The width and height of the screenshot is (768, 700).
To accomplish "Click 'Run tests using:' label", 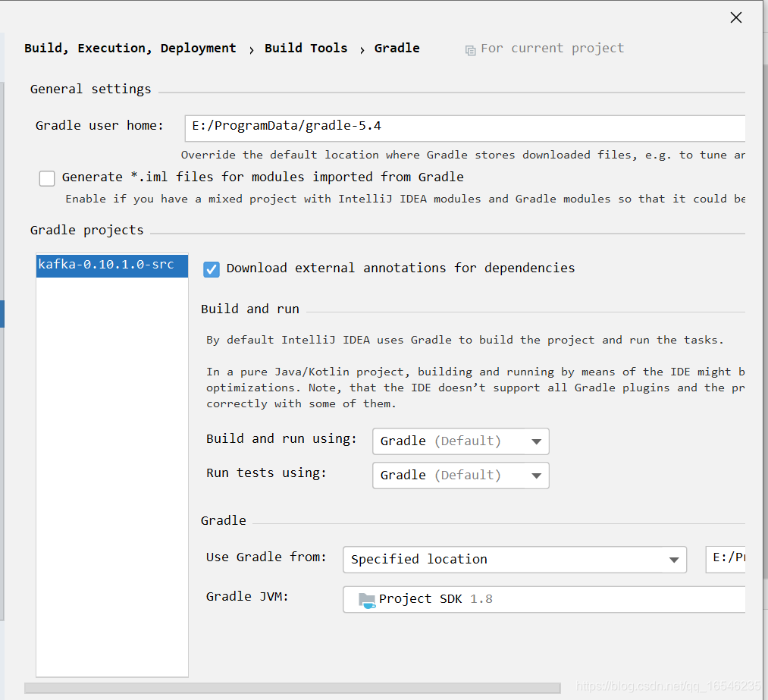I will coord(266,473).
